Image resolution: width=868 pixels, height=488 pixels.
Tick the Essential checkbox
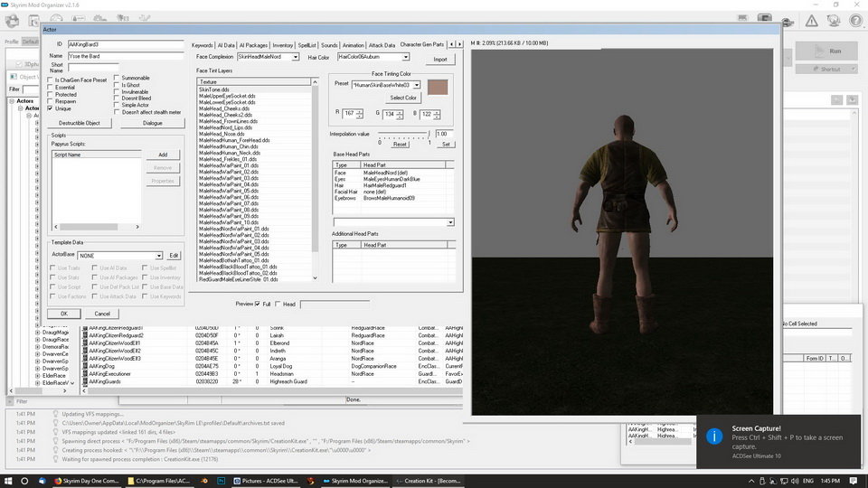[x=51, y=88]
